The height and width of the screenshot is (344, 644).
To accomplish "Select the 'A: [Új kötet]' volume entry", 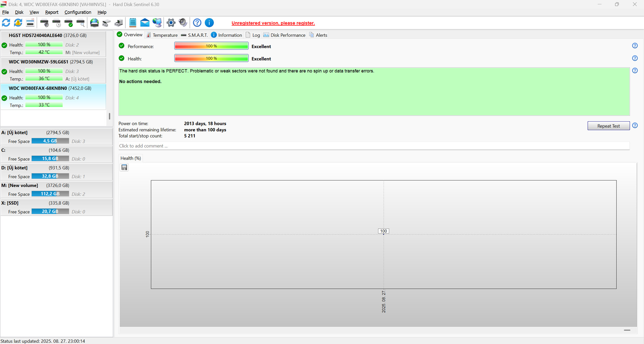I will (x=57, y=137).
